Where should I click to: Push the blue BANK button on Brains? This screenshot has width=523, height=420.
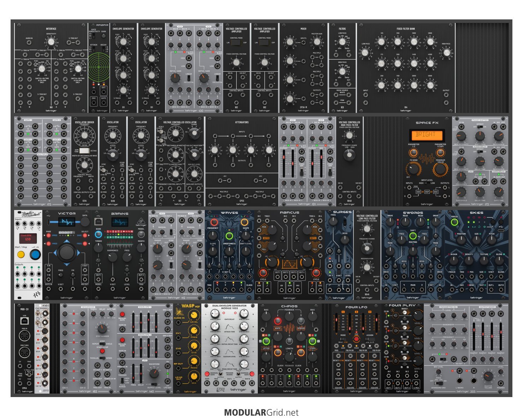click(x=99, y=234)
